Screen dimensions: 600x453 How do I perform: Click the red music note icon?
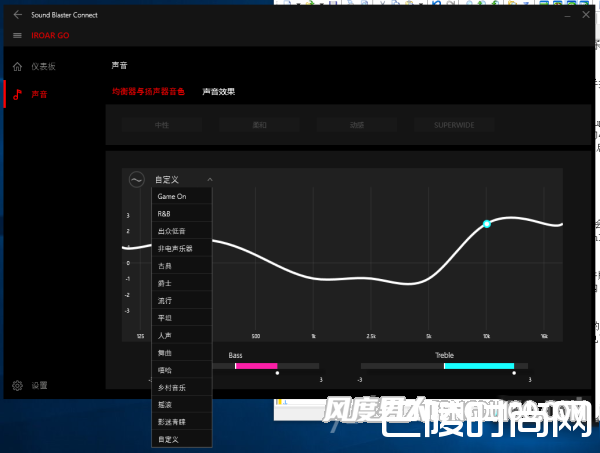pos(17,94)
